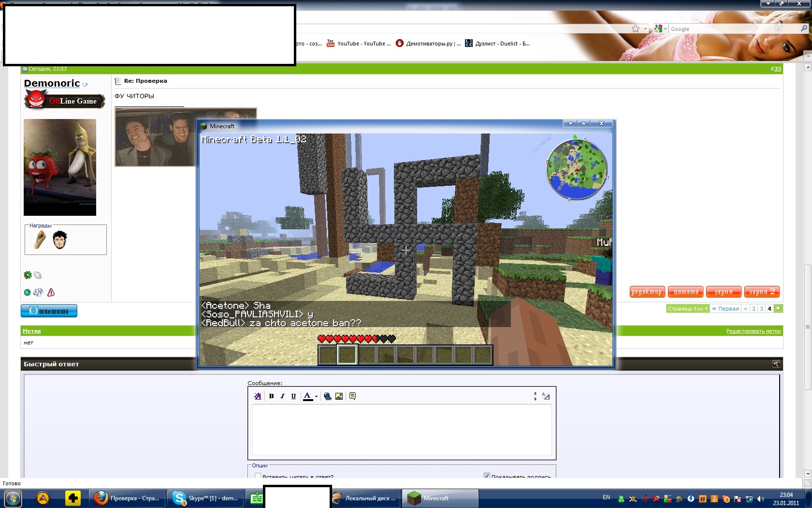Click the bearded face award icon
This screenshot has height=508, width=812.
59,240
